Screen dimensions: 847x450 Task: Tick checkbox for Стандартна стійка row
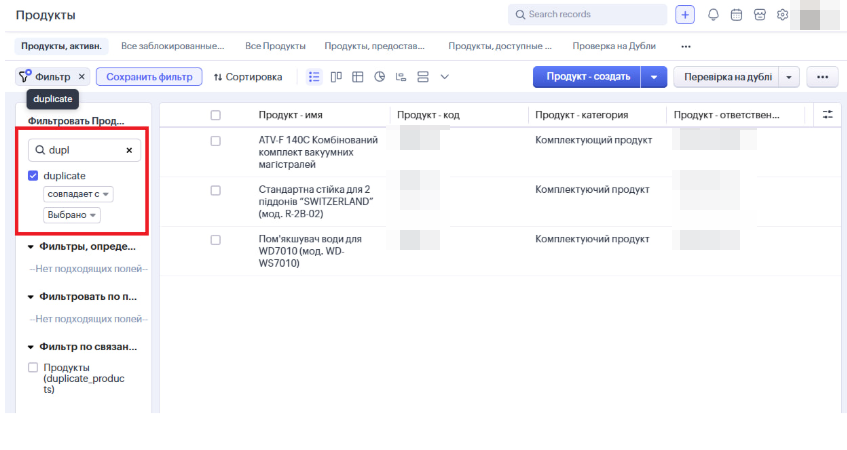tap(216, 191)
